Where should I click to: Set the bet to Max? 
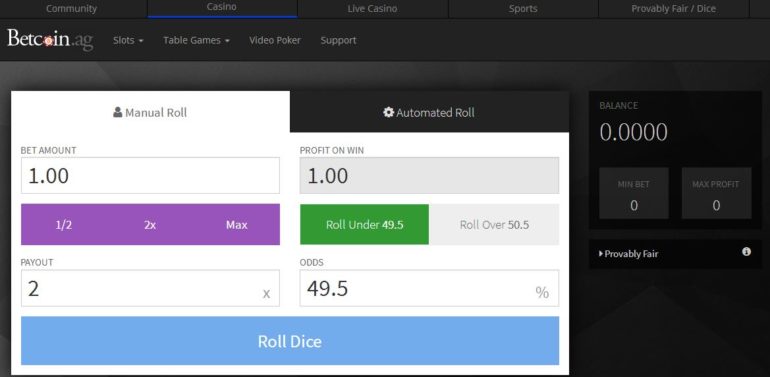(x=236, y=225)
